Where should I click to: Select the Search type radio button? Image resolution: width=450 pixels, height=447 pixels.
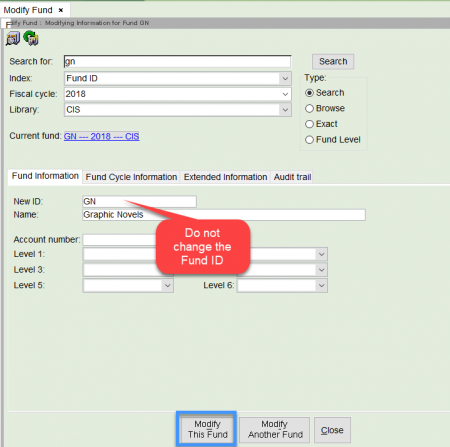tap(309, 93)
